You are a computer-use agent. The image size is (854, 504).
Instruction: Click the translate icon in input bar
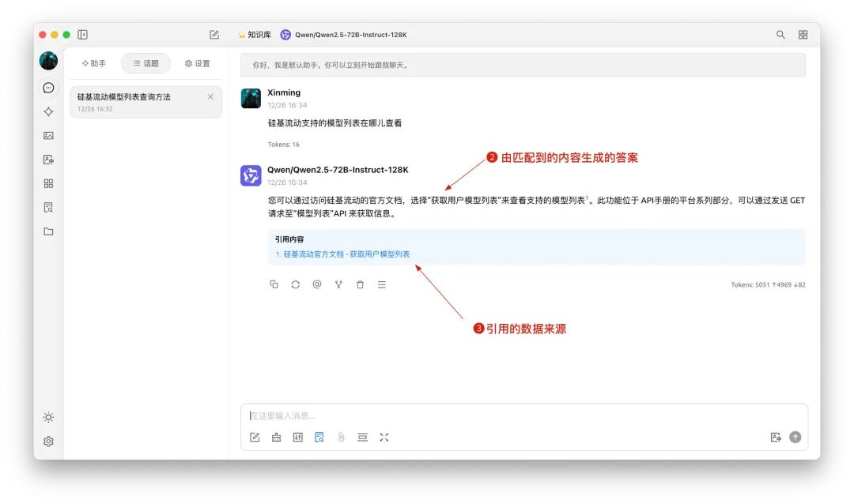point(777,438)
